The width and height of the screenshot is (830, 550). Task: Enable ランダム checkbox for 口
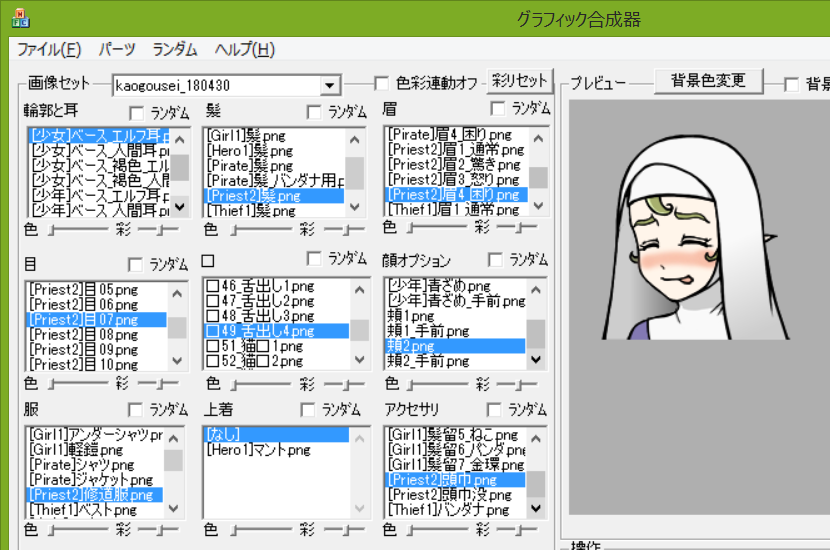(x=314, y=258)
